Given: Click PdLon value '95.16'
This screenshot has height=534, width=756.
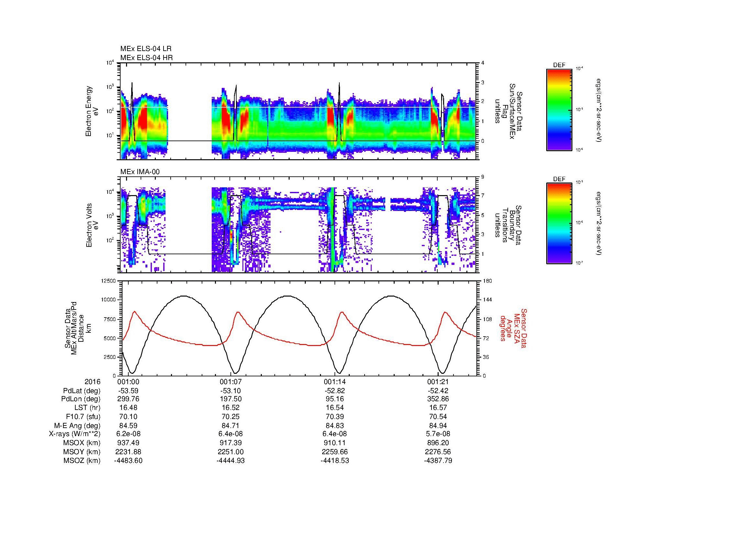Looking at the screenshot, I should [x=335, y=399].
